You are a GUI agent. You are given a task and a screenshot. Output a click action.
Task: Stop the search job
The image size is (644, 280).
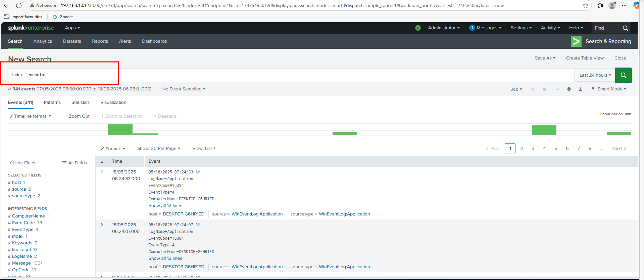click(x=544, y=89)
